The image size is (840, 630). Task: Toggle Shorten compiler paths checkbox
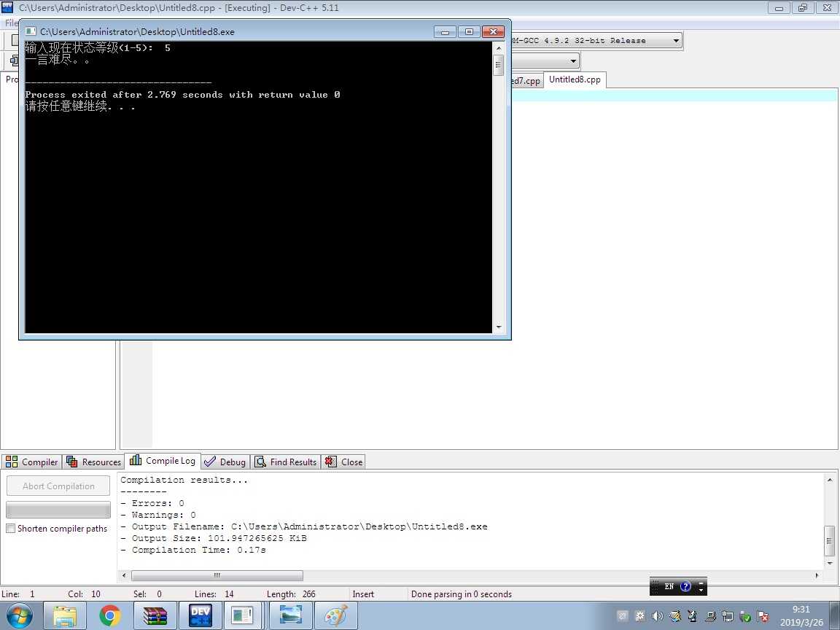[10, 528]
